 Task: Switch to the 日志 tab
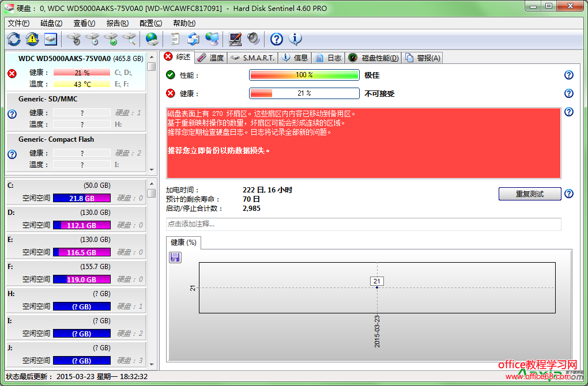(328, 58)
